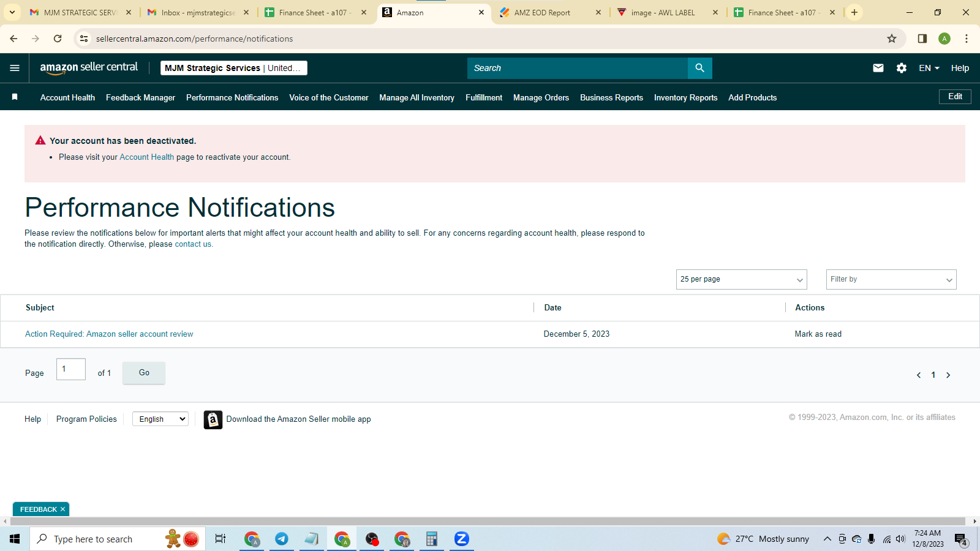The width and height of the screenshot is (980, 551).
Task: Switch to the MJM STRATEGIC SERV tab
Action: click(80, 12)
